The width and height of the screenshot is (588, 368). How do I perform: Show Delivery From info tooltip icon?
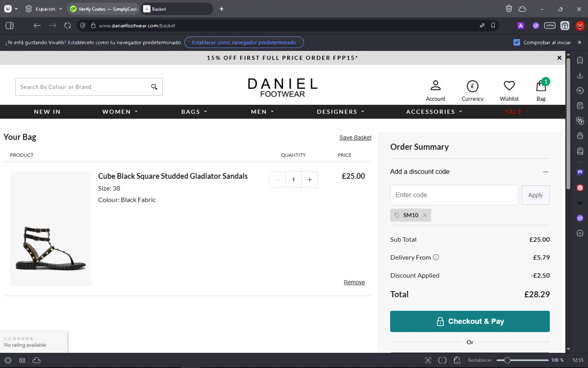click(436, 257)
